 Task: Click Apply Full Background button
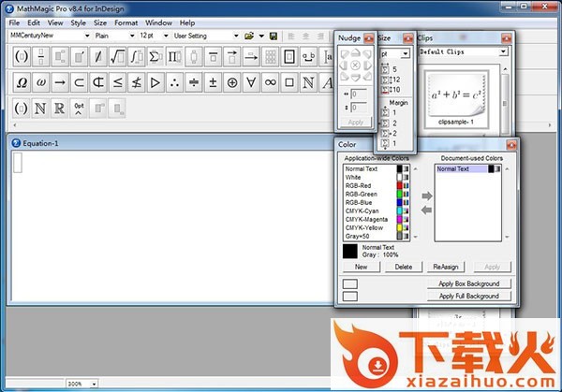pyautogui.click(x=469, y=296)
